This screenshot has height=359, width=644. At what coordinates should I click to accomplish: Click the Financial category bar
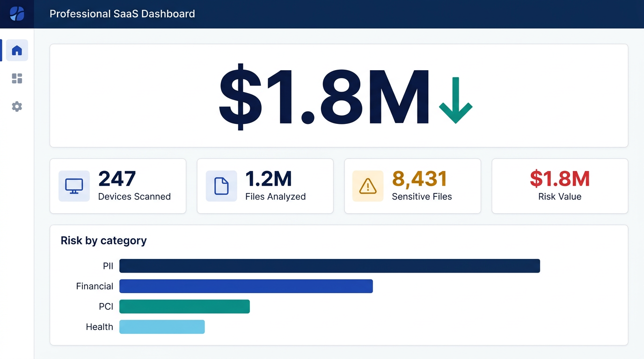point(246,286)
